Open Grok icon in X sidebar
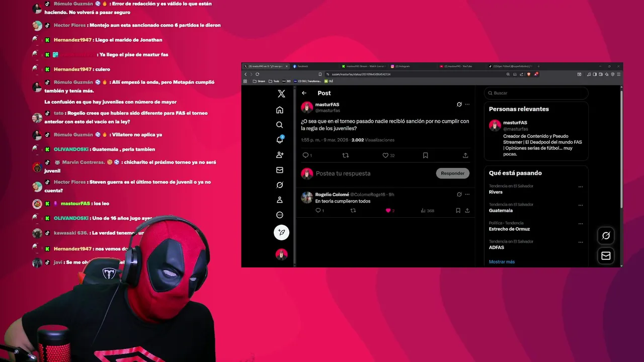644x362 pixels. click(280, 185)
